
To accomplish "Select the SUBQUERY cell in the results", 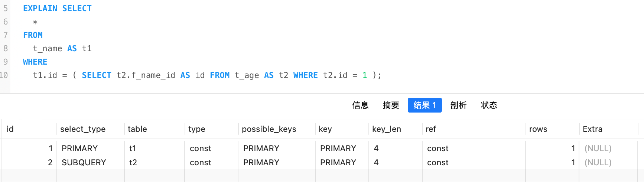I will [x=84, y=163].
